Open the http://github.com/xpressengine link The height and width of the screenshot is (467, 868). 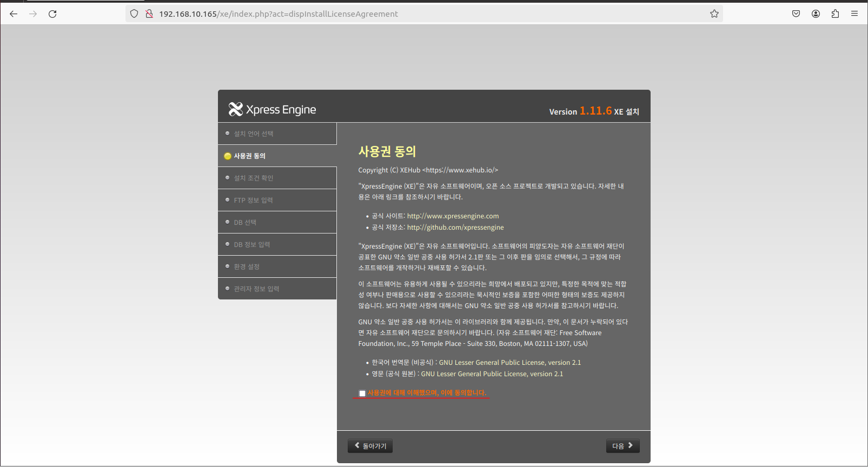[455, 228]
